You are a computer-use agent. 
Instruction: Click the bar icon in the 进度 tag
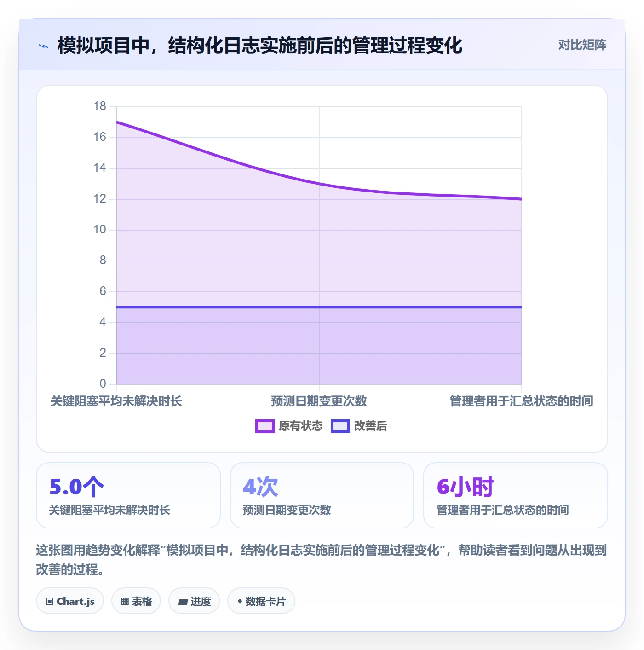pos(183,602)
